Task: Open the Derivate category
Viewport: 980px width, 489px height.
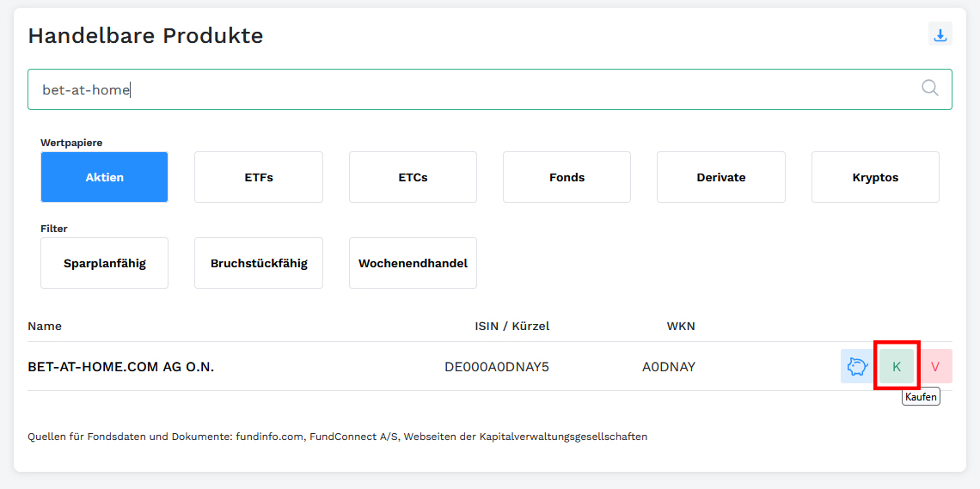Action: point(720,177)
